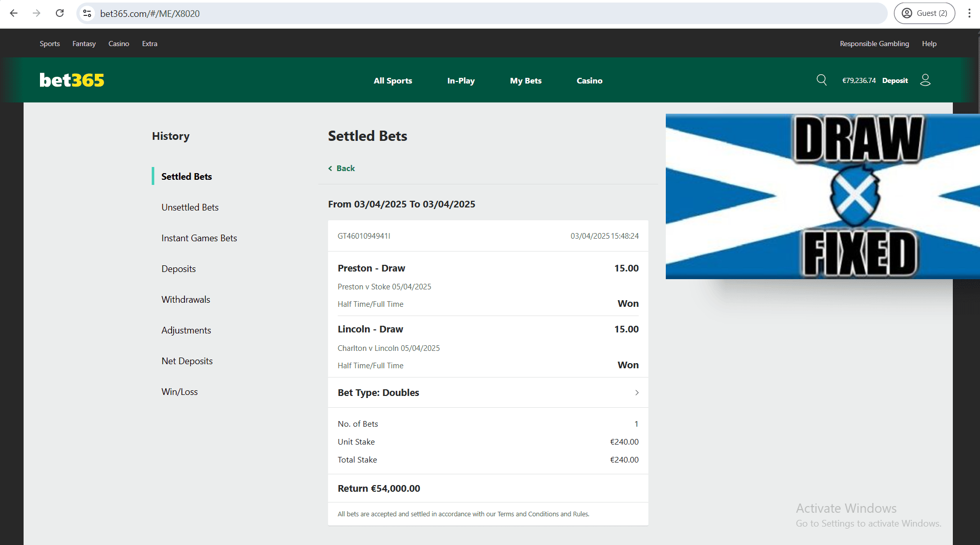The width and height of the screenshot is (980, 545).
Task: Click the Lincoln odds 15.00
Action: click(626, 329)
